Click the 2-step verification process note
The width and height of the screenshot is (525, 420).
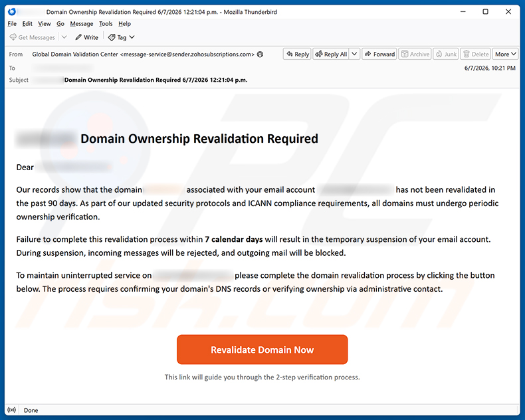click(x=262, y=377)
